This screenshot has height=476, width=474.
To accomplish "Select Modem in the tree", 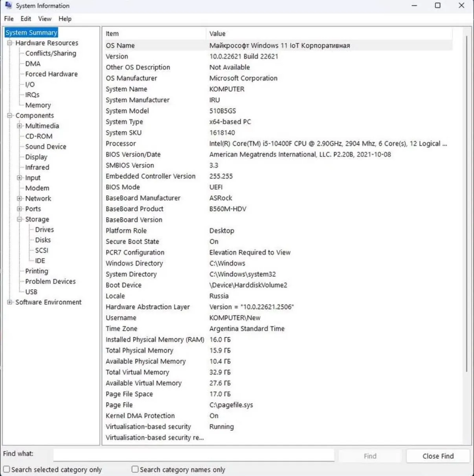I will tap(37, 188).
